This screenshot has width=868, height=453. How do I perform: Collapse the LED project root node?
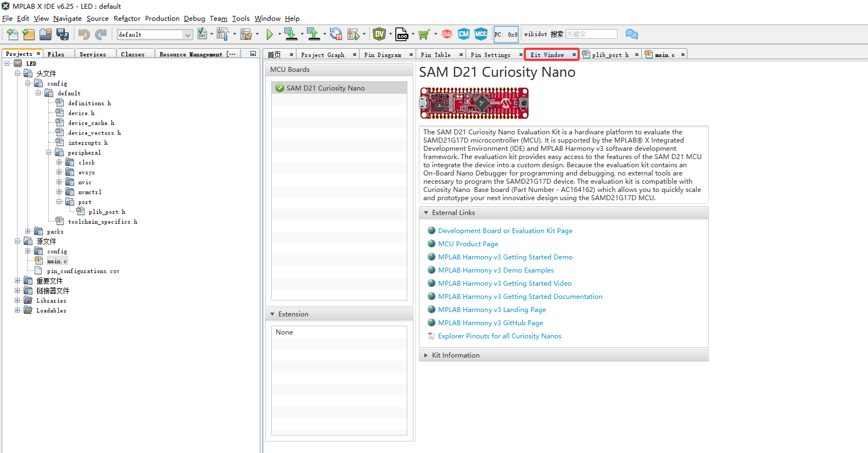tap(7, 64)
